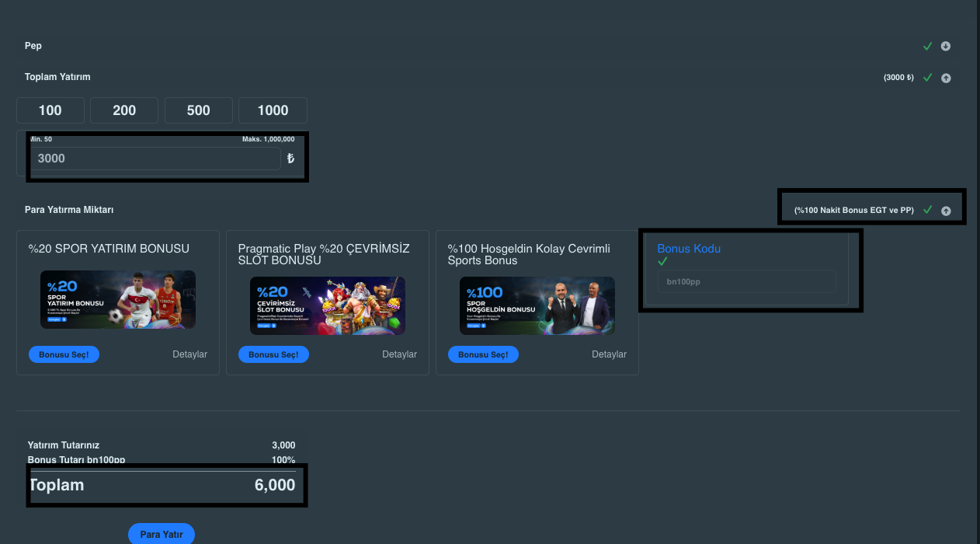Focus the deposit amount field showing 3000
The image size is (980, 544).
click(155, 159)
